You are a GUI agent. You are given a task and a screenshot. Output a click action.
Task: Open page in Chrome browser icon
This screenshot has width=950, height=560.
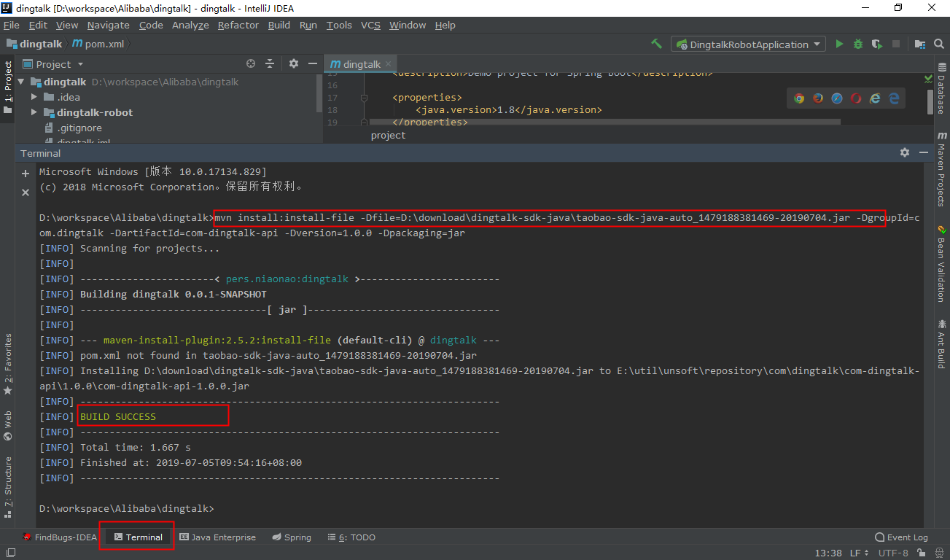pos(799,98)
